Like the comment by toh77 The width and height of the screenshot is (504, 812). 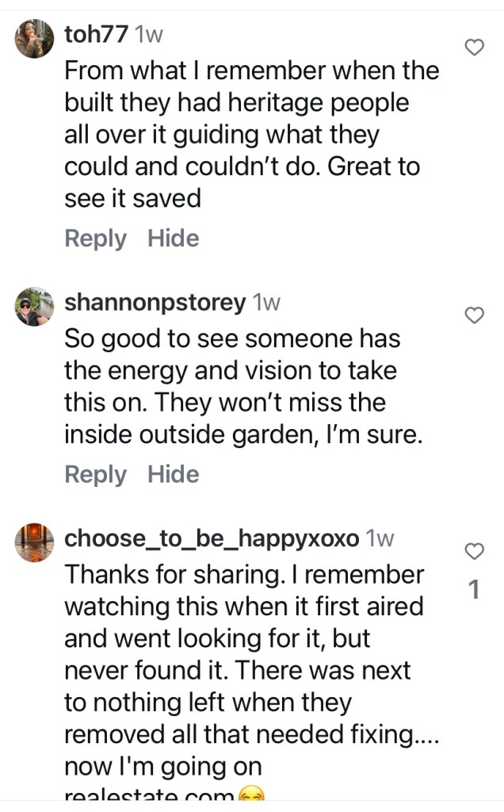coord(473,48)
